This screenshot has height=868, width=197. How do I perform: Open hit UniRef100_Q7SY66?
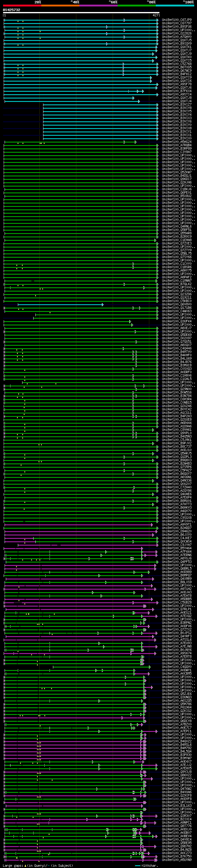176,257
